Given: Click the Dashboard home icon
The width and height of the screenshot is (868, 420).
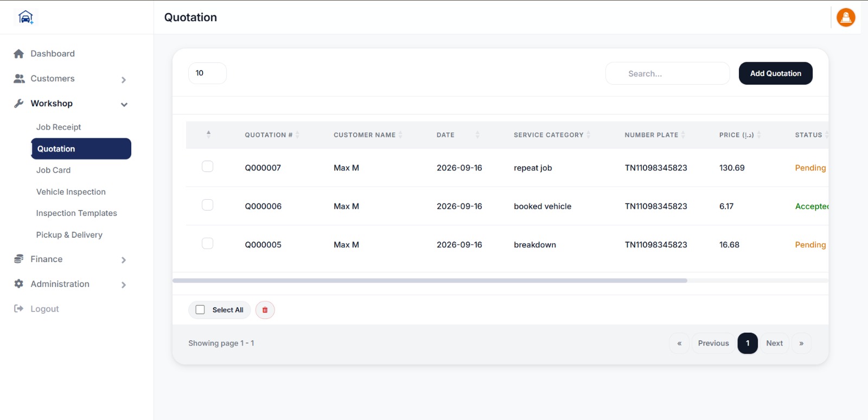Looking at the screenshot, I should click(19, 54).
